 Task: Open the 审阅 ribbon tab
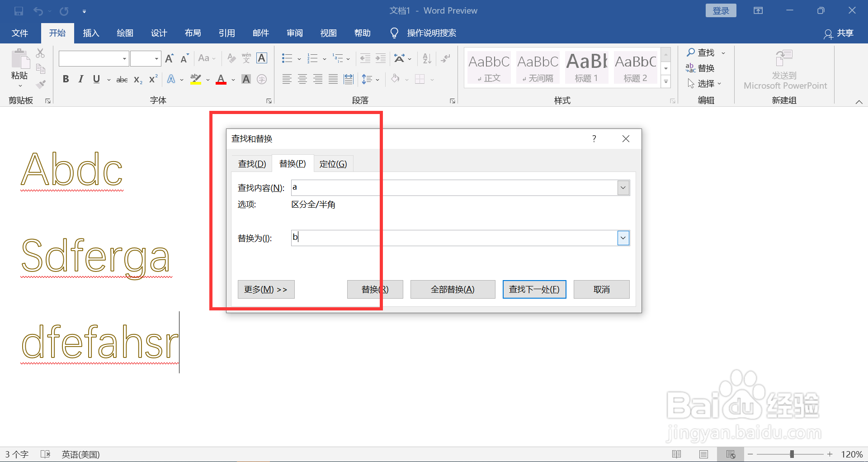coord(294,33)
